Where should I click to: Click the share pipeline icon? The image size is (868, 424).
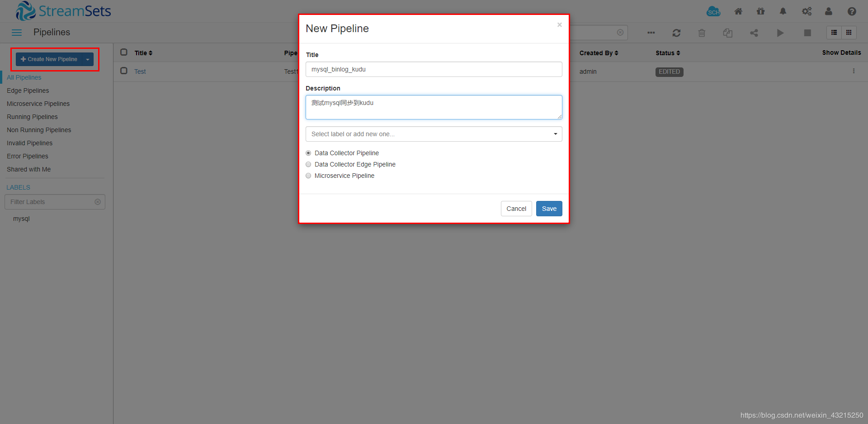click(x=754, y=33)
